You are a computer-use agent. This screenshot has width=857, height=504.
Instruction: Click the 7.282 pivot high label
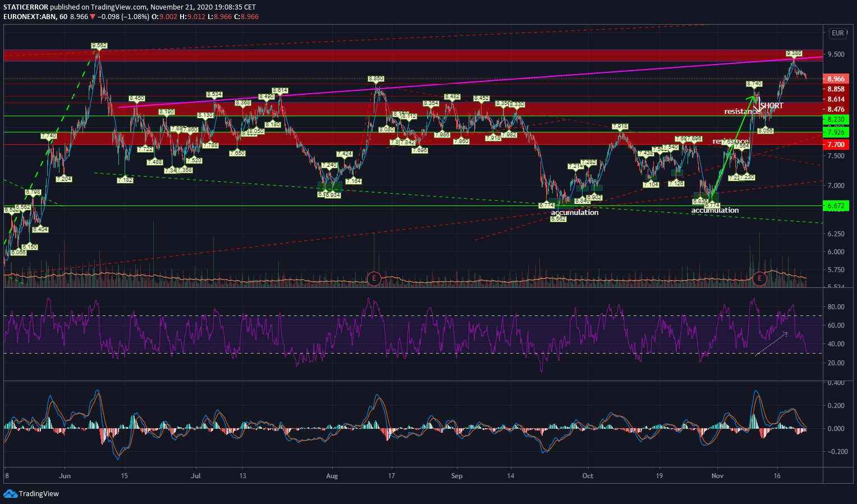(588, 162)
